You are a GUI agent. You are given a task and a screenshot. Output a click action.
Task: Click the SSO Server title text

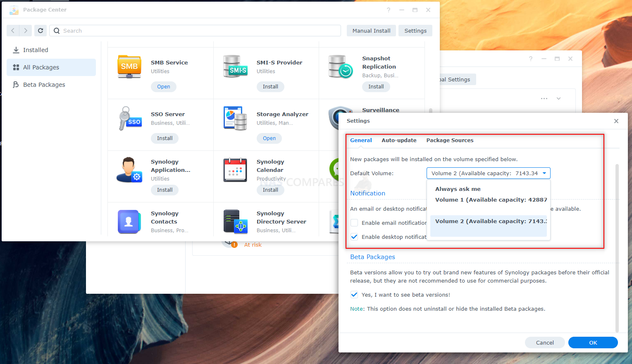[168, 114]
